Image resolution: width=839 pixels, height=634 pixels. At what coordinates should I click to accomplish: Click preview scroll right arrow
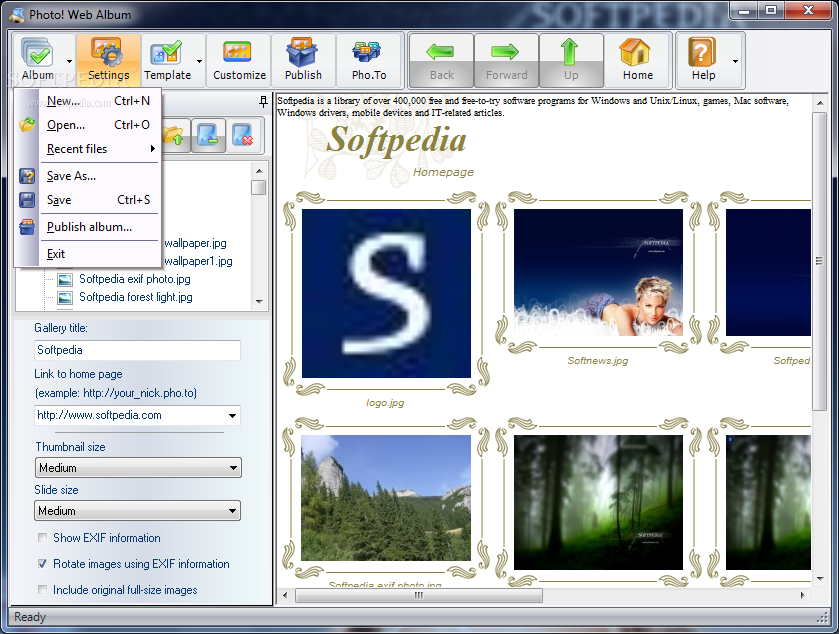(803, 595)
